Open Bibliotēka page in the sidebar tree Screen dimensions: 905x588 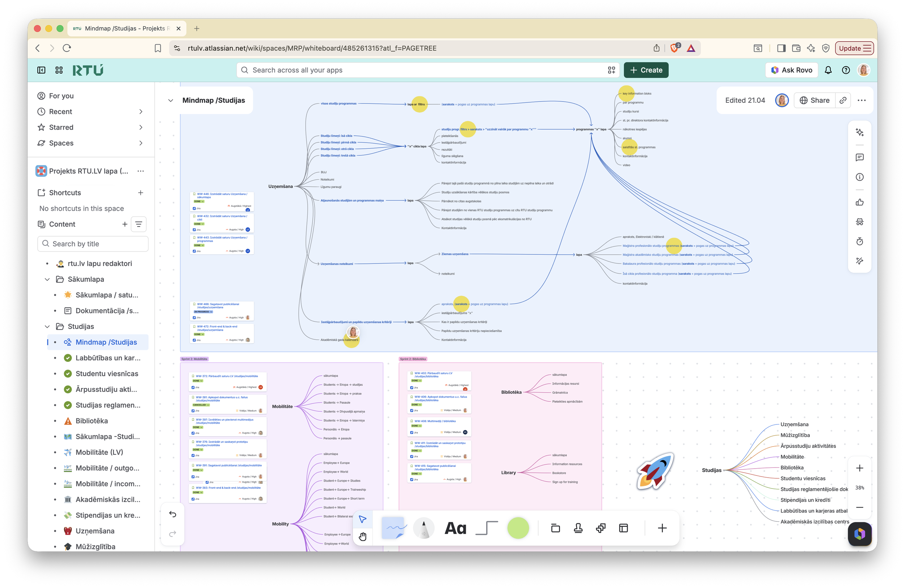(x=92, y=421)
